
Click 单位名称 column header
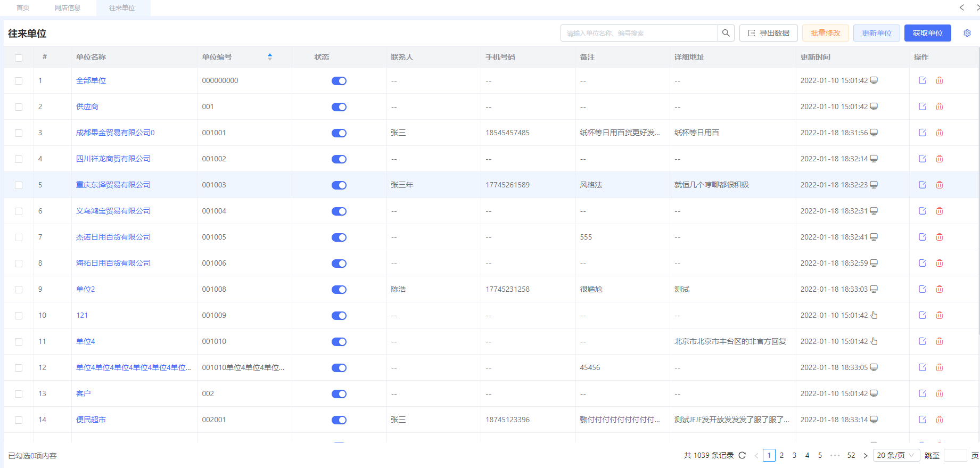tap(90, 57)
